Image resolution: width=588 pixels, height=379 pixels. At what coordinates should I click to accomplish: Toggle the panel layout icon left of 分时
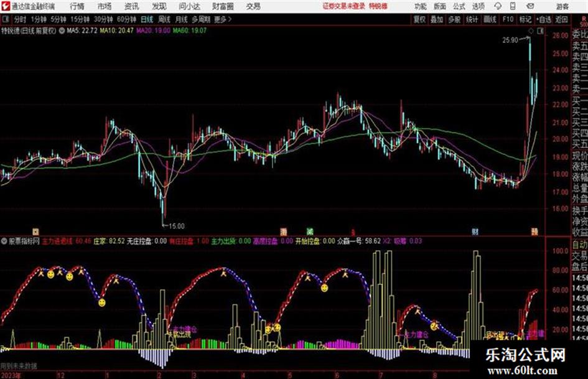[x=6, y=19]
